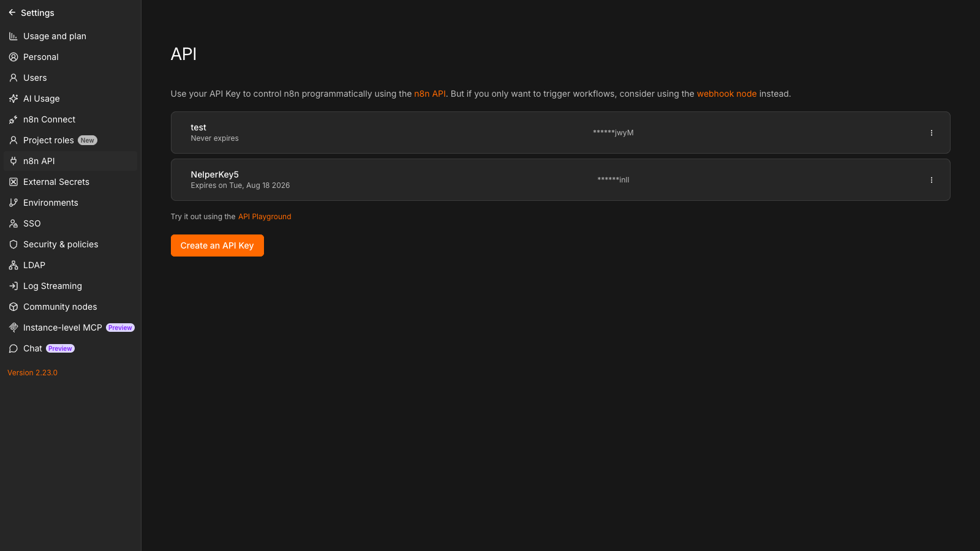Click the AI Usage sparkle icon
Image resolution: width=980 pixels, height=551 pixels.
coord(13,99)
